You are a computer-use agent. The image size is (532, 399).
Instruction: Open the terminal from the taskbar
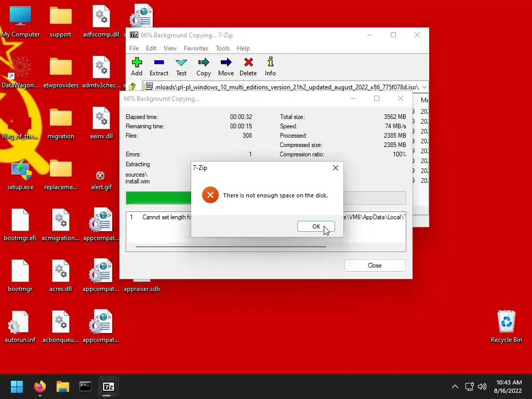coord(86,387)
